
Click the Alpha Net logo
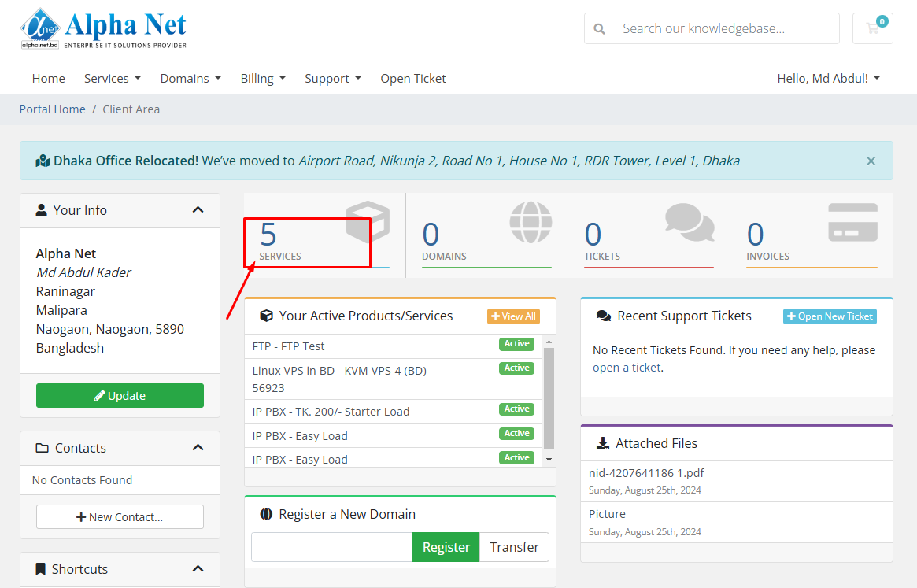click(x=103, y=29)
